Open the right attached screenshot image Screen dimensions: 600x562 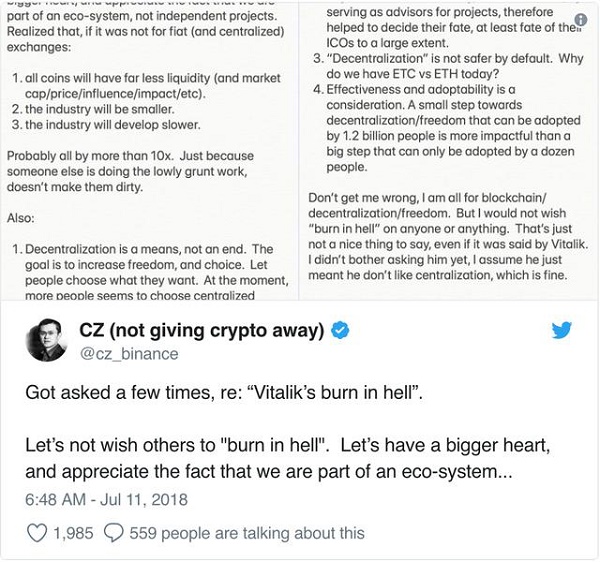(450, 150)
